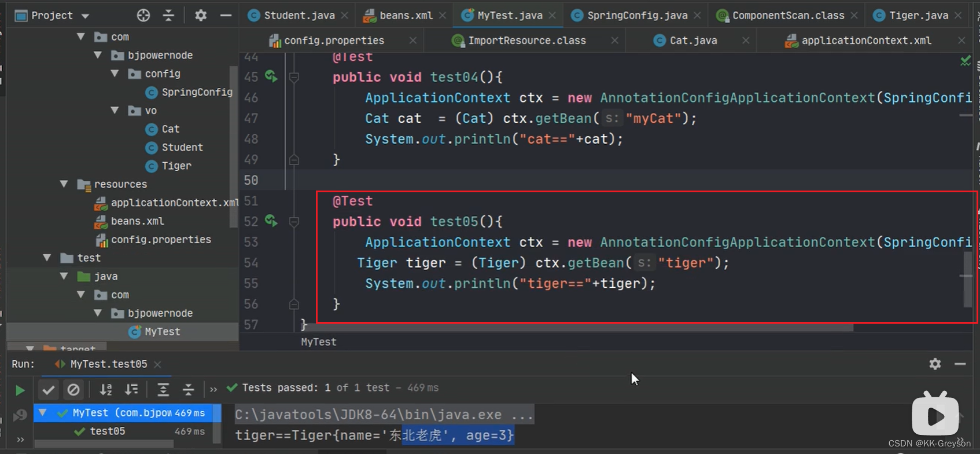Open ImportResource.class editor tab
Image resolution: width=980 pixels, height=454 pixels.
pos(526,41)
